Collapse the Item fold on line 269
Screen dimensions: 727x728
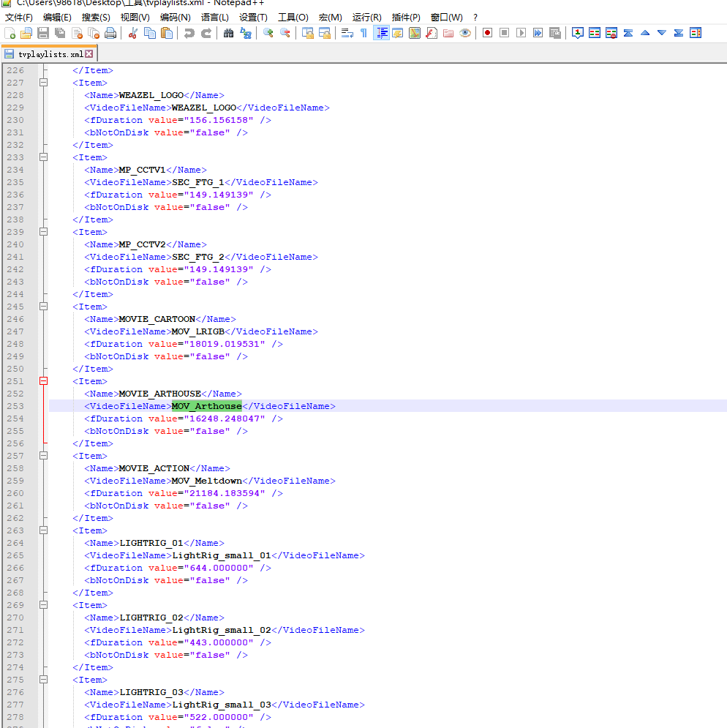pyautogui.click(x=44, y=605)
